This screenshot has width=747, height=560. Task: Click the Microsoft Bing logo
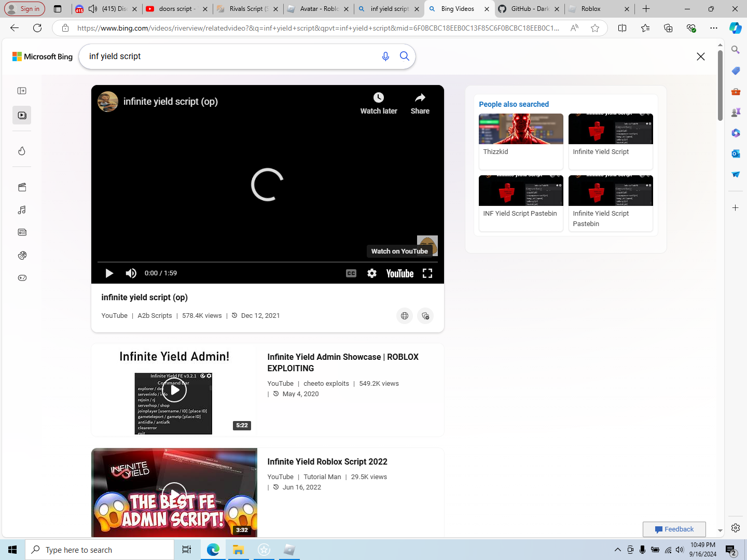(43, 57)
